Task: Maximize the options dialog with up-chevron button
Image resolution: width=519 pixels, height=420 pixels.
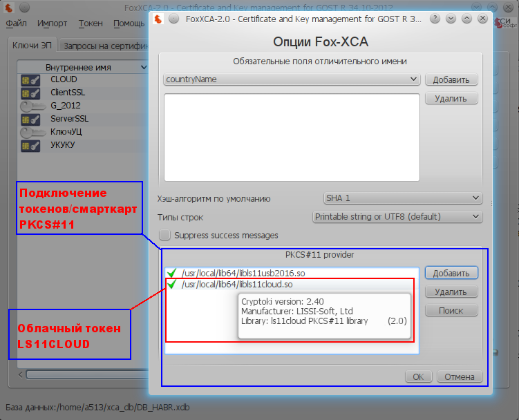Action: click(466, 19)
